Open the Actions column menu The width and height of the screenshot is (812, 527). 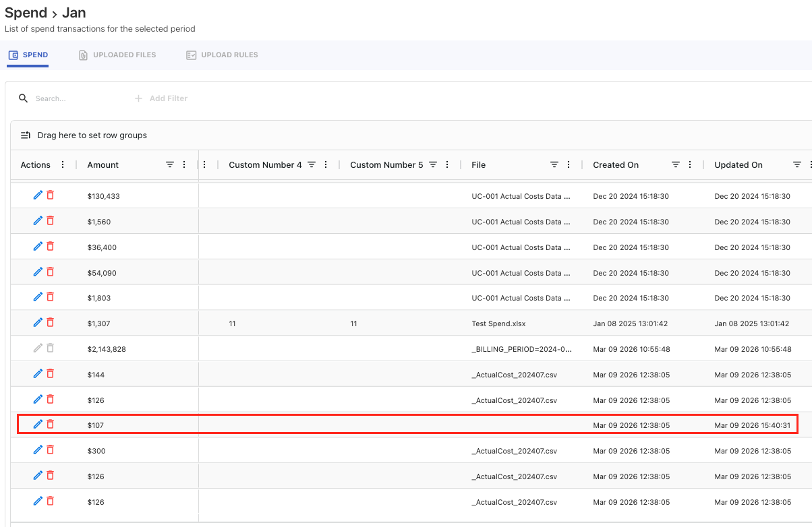[63, 164]
